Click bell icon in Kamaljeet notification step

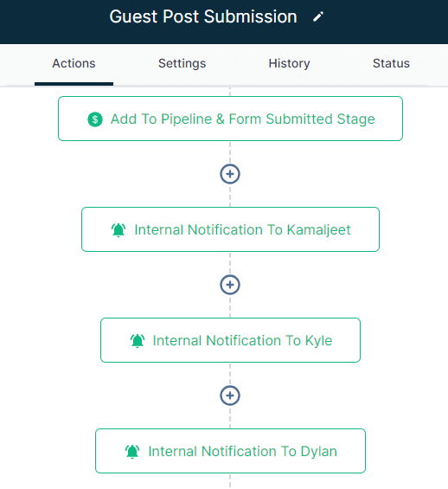pos(118,230)
